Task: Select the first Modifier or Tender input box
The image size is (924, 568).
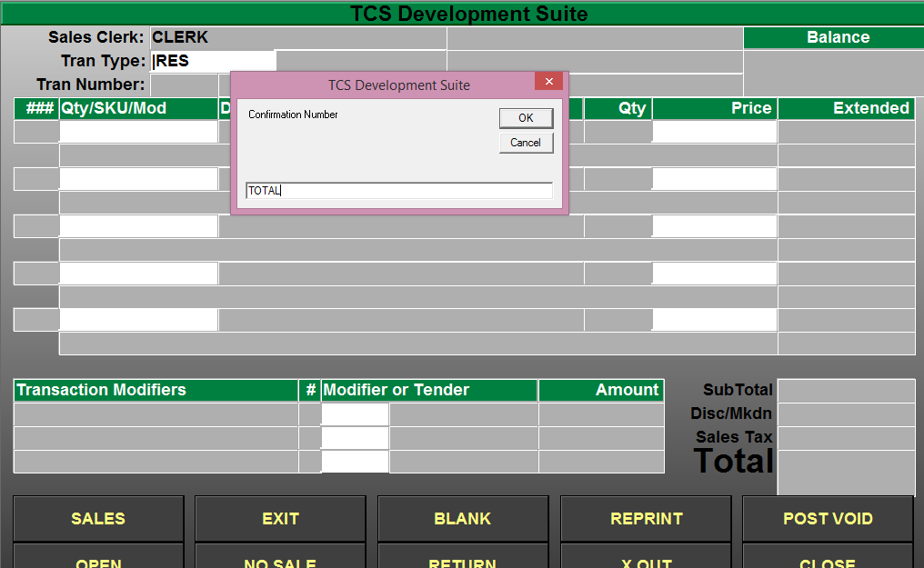Action: point(355,414)
